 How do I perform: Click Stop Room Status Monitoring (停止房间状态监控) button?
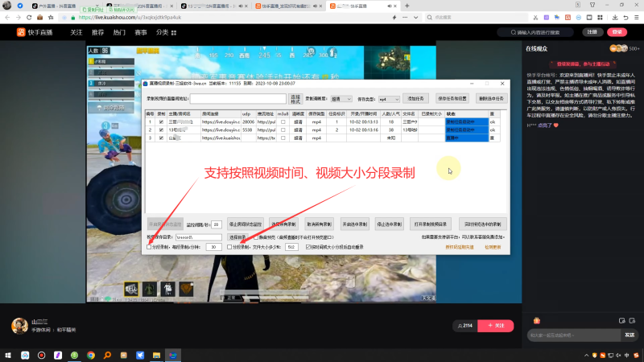pyautogui.click(x=246, y=224)
